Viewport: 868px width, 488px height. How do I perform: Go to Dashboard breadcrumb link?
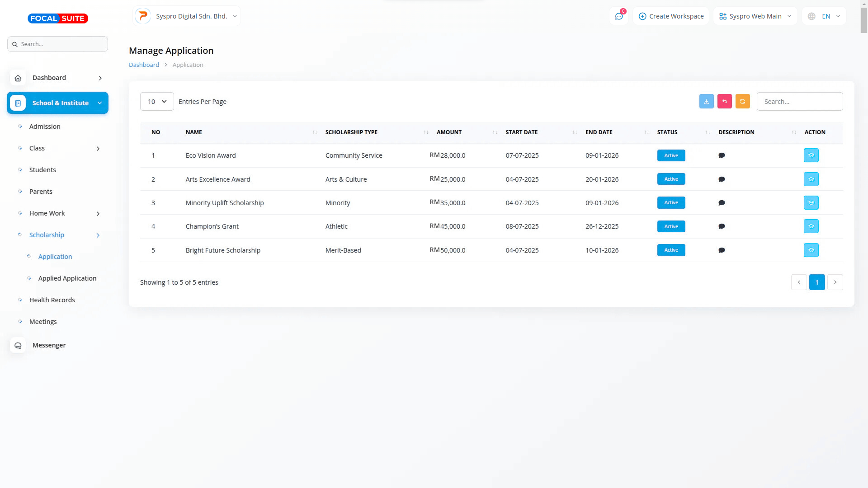[x=144, y=65]
